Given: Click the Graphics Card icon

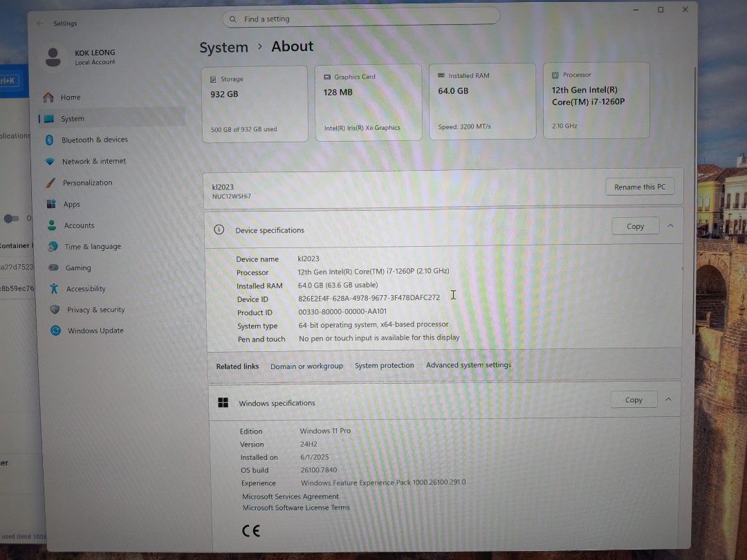Looking at the screenshot, I should coord(326,77).
